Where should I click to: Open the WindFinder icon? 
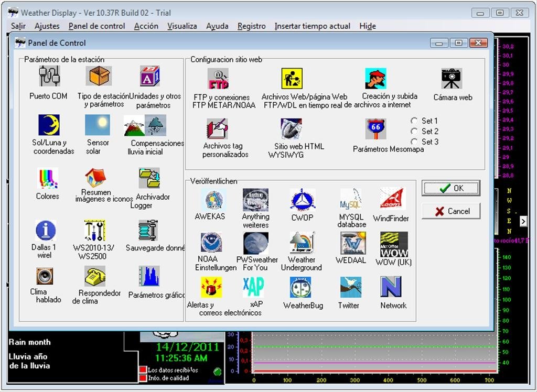[392, 198]
